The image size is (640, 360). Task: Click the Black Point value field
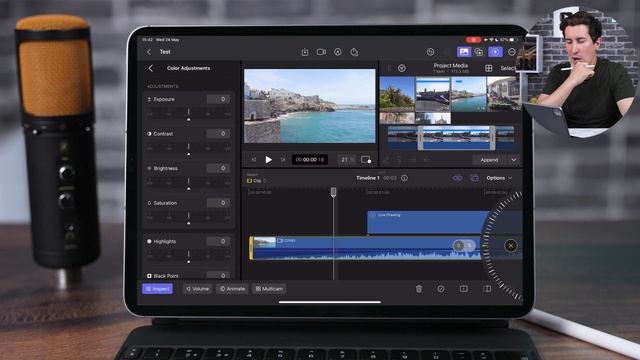(218, 276)
